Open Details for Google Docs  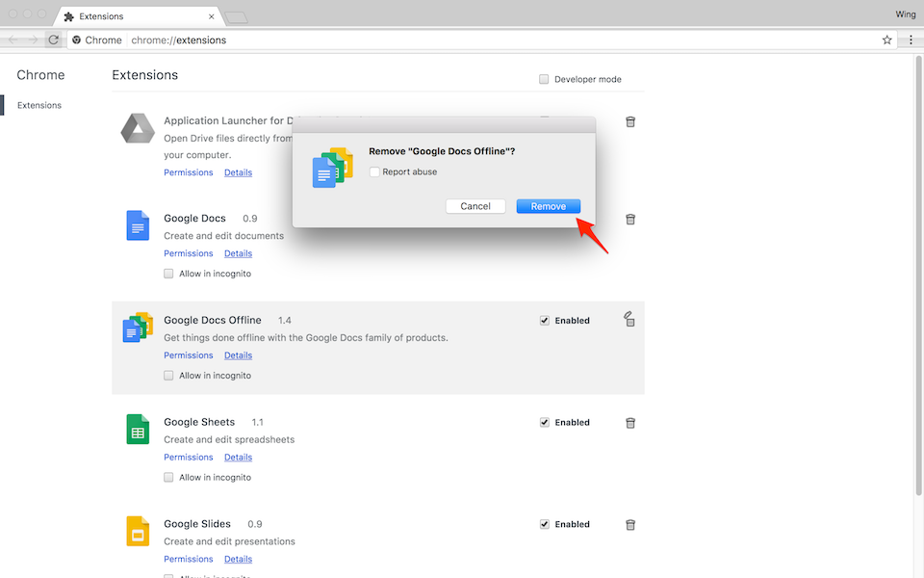pyautogui.click(x=238, y=253)
